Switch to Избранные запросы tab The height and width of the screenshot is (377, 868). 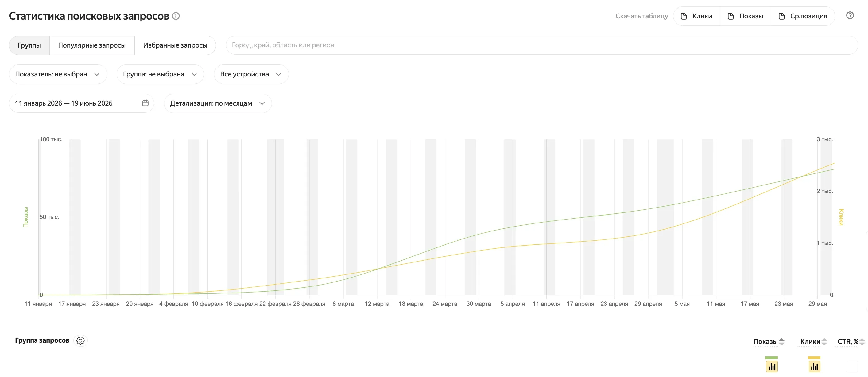click(175, 45)
